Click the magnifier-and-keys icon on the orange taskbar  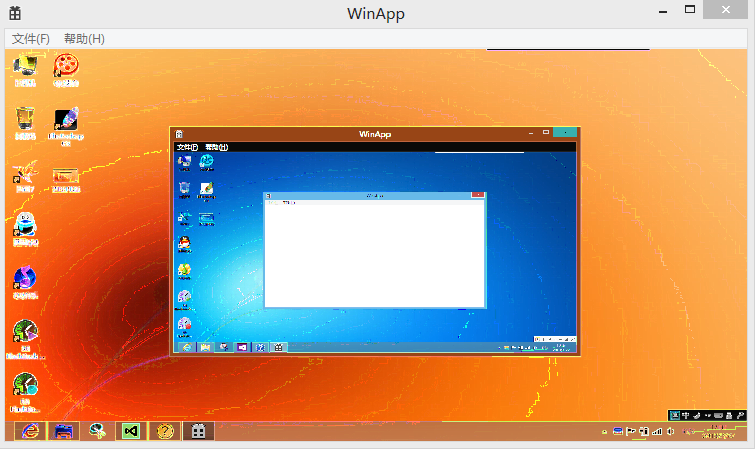[x=97, y=431]
